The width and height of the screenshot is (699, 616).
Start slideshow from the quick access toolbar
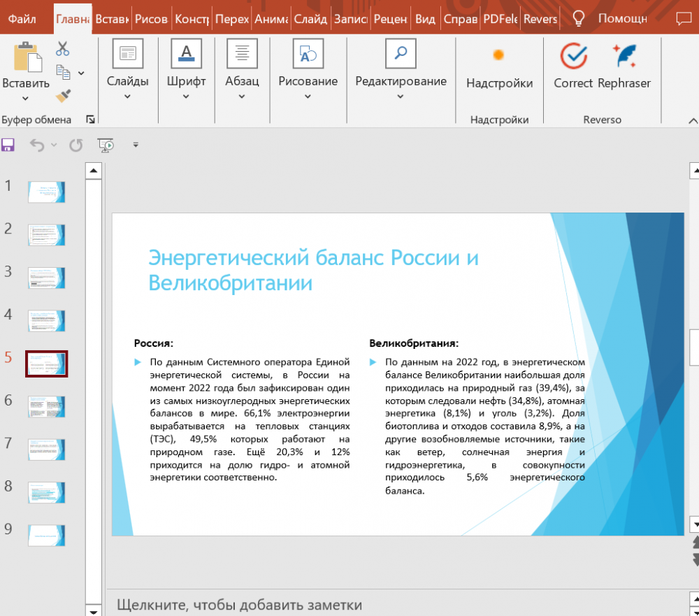coord(106,145)
